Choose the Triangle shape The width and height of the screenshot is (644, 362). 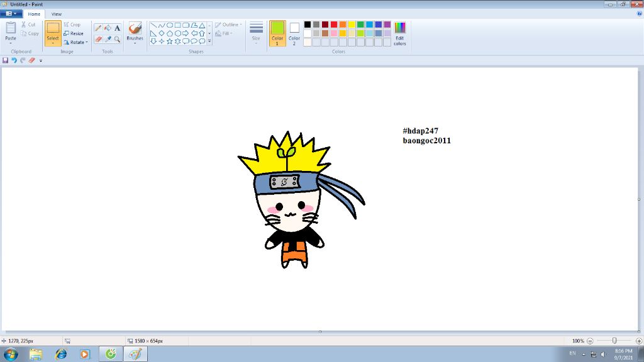[x=202, y=25]
